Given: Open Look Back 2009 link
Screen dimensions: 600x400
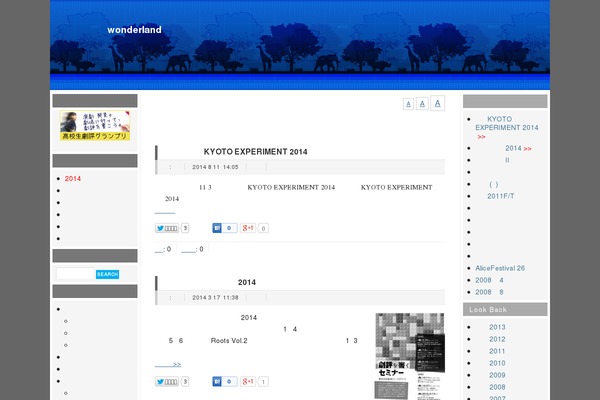Looking at the screenshot, I should pyautogui.click(x=497, y=375).
